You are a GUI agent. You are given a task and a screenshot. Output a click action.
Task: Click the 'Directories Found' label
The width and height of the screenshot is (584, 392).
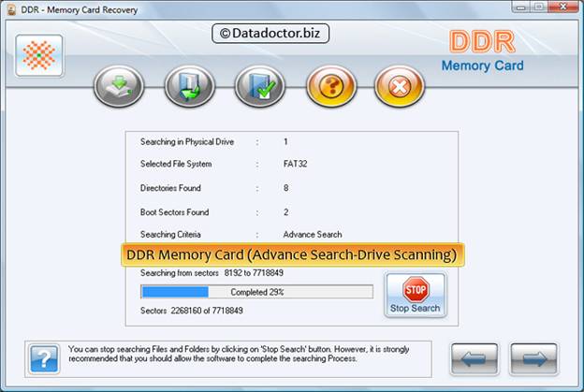pos(170,188)
